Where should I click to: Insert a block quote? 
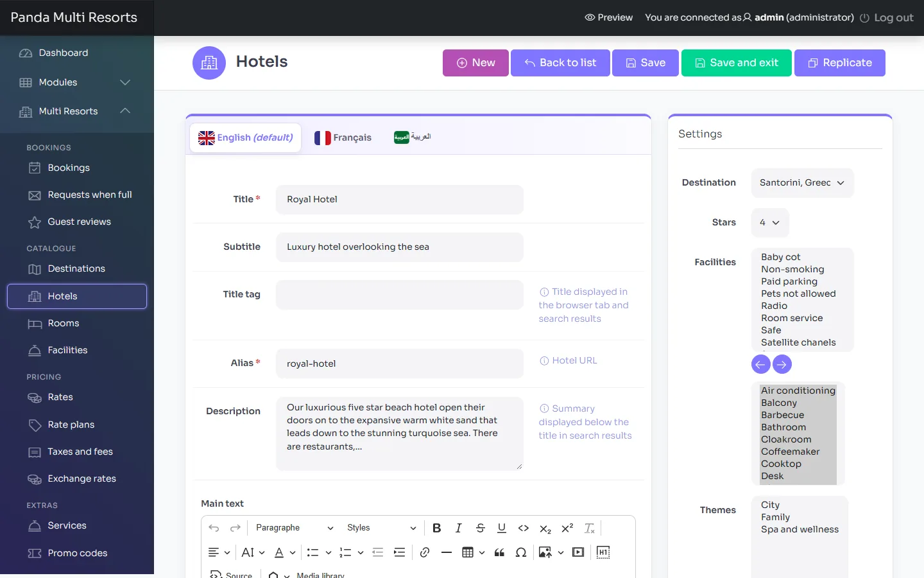click(x=499, y=552)
